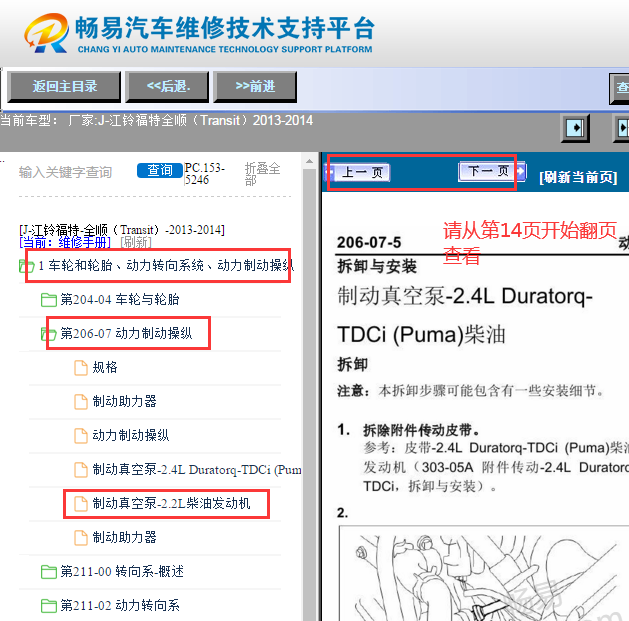Click the J-江铃福特-全顺 tree root title
This screenshot has width=629, height=621.
[x=122, y=230]
